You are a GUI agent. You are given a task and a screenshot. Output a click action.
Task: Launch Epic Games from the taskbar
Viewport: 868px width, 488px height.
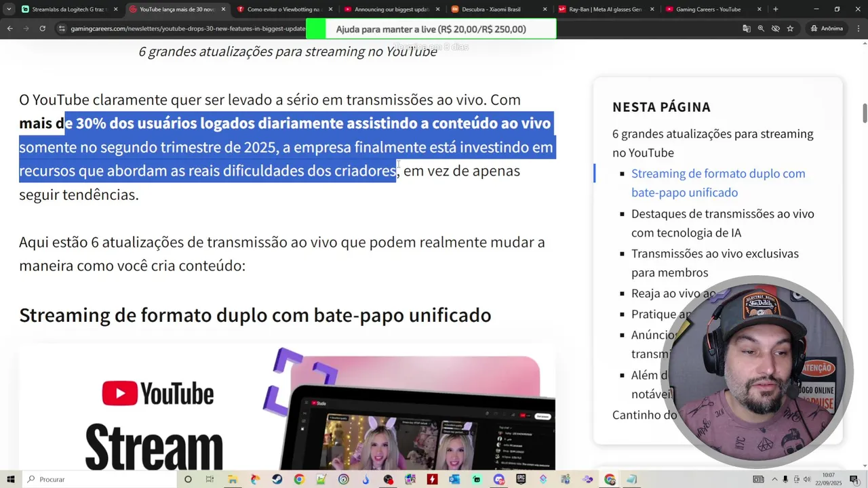(x=521, y=479)
